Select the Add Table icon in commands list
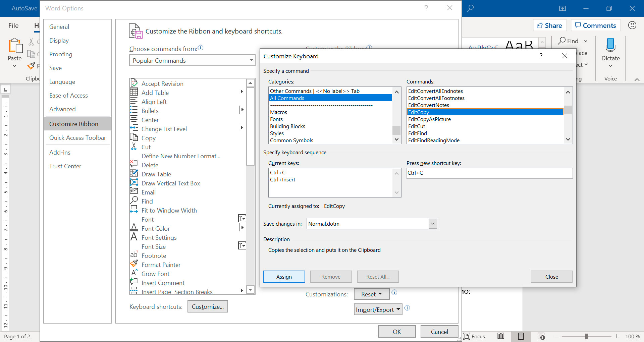Screen dimensions: 644x342 [x=134, y=92]
